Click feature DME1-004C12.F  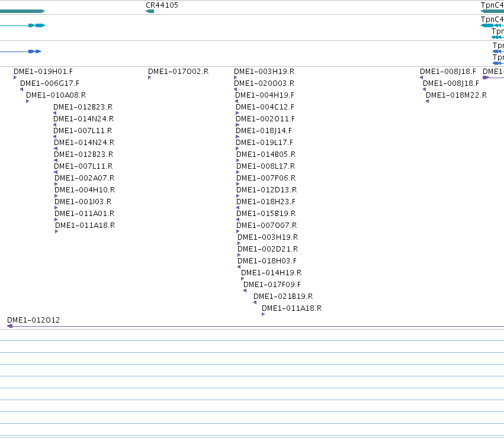(x=265, y=107)
